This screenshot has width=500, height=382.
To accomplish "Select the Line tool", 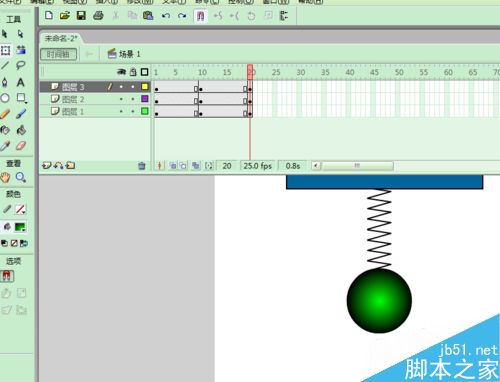I will [x=5, y=65].
